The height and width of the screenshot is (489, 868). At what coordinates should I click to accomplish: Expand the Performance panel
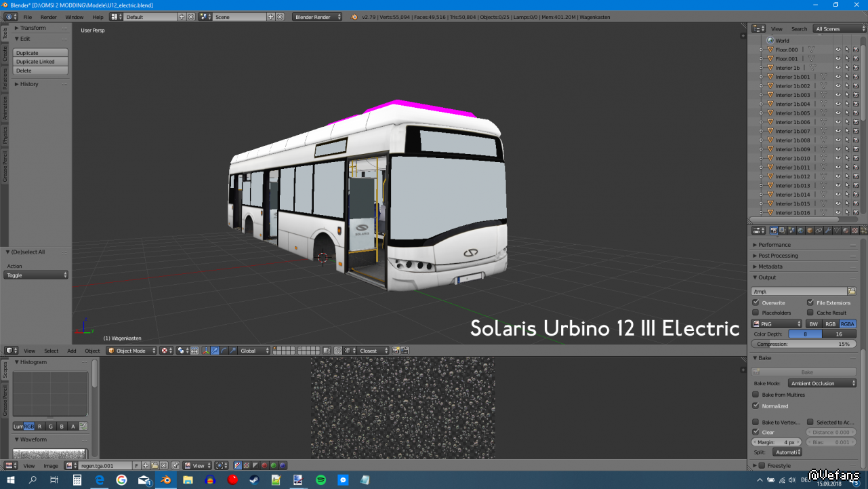tap(774, 245)
